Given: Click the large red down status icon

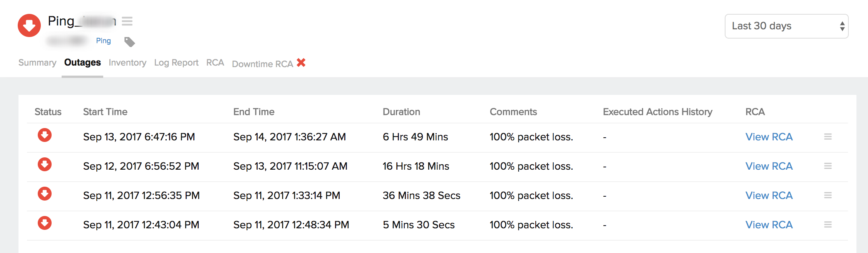Looking at the screenshot, I should [x=29, y=25].
